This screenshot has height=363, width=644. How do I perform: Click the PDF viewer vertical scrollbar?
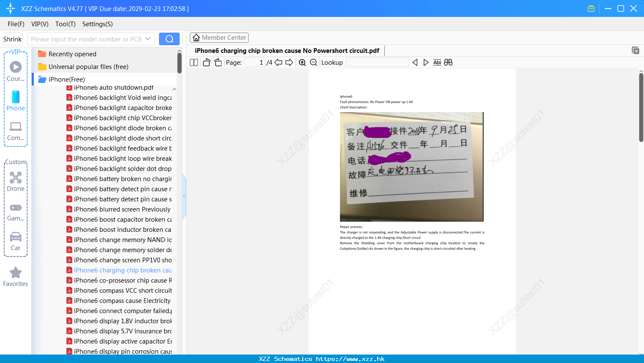641,107
